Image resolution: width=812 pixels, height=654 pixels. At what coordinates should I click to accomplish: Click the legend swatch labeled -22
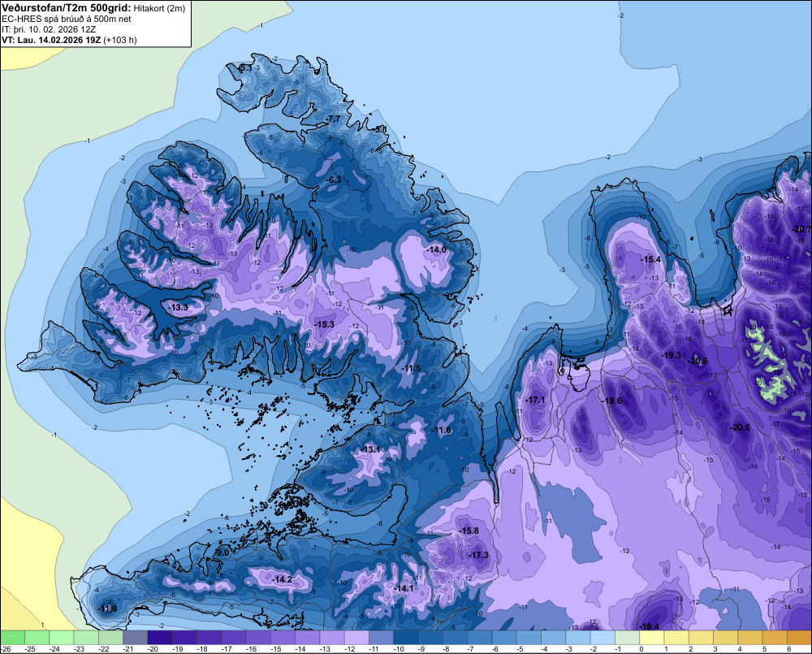coord(110,638)
